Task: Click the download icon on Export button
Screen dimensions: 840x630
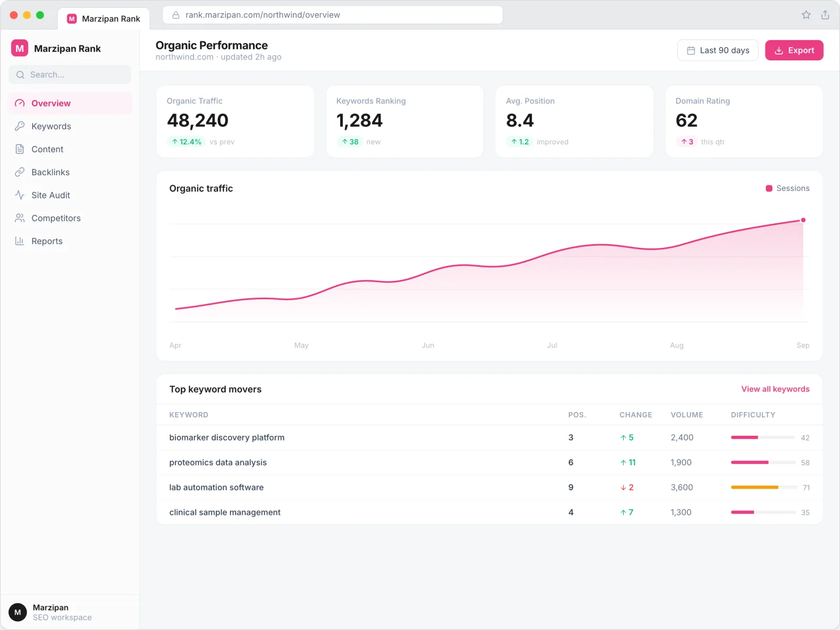Action: 779,50
